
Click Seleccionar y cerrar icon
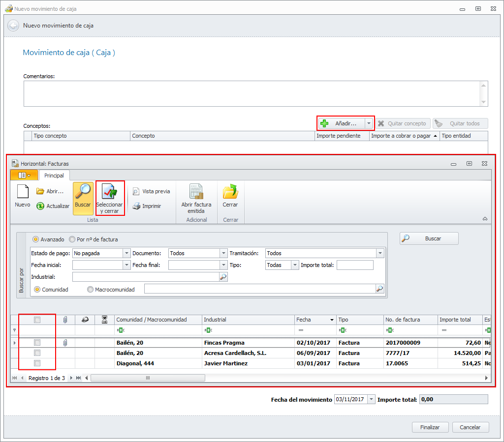[109, 192]
